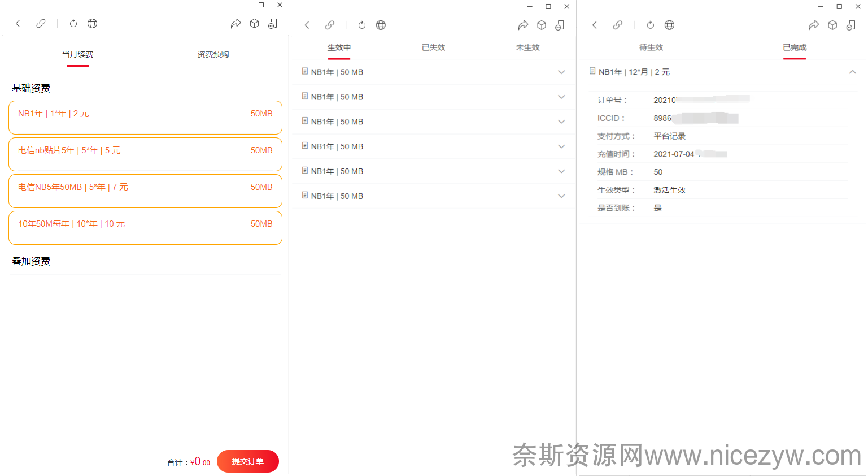Expand the last NB1年 | 50 MB entry
868x476 pixels.
coord(561,196)
